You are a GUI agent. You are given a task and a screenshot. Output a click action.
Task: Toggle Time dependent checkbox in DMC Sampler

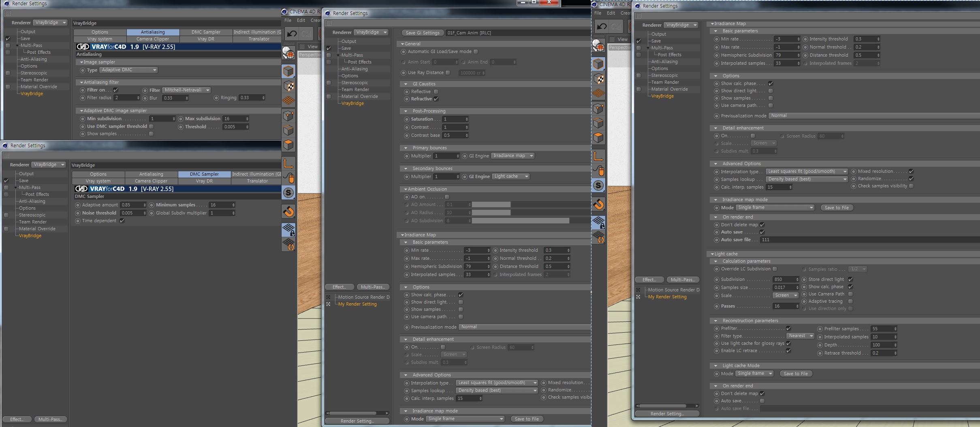[x=122, y=221]
